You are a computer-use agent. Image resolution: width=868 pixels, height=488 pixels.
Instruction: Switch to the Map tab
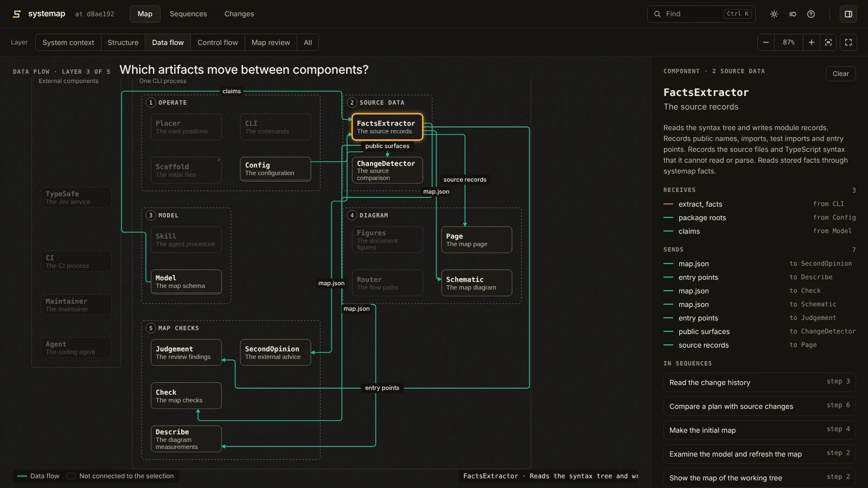(145, 14)
